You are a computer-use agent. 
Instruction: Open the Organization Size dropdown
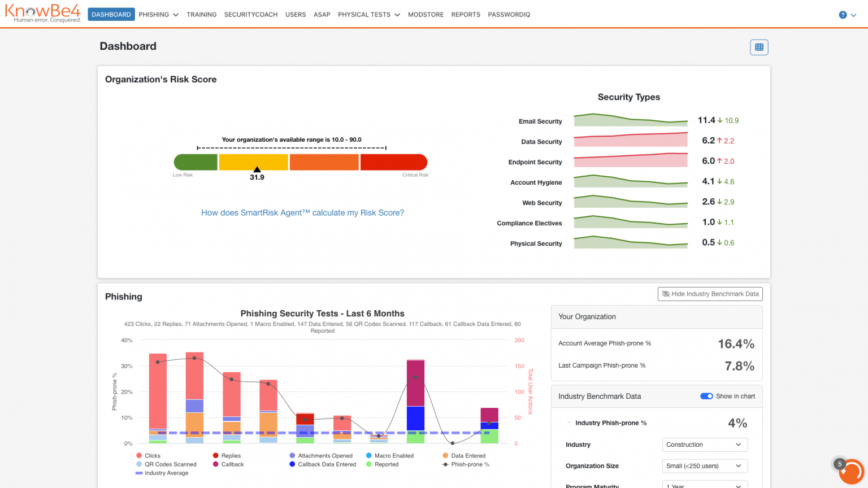tap(705, 466)
